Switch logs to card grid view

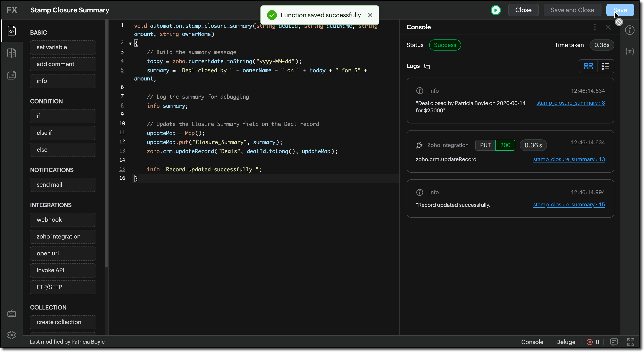pyautogui.click(x=588, y=66)
